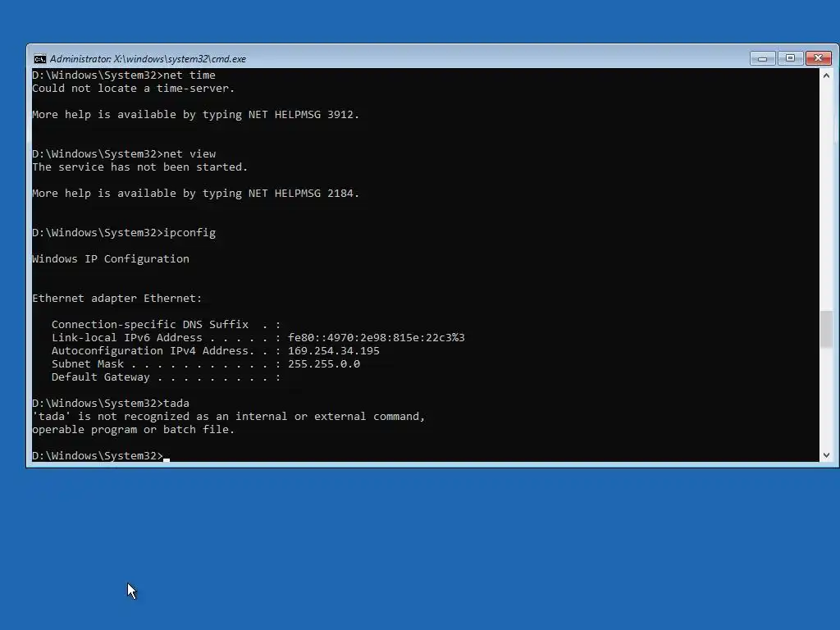Screen dimensions: 840x630
Task: Click "'tada' is not recognized" error line
Action: [228, 416]
